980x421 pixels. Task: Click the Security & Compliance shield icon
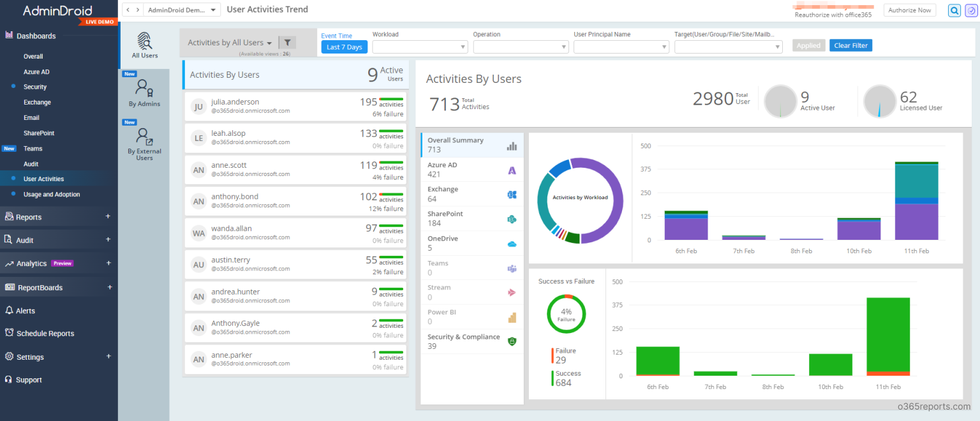[x=512, y=341]
